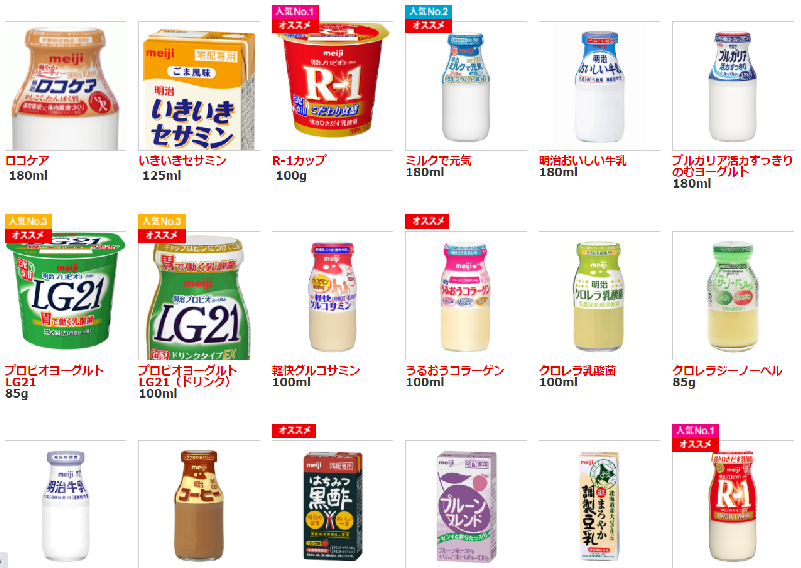Click the うるおうコラーゲン bottle image
This screenshot has width=801, height=568.
[465, 297]
